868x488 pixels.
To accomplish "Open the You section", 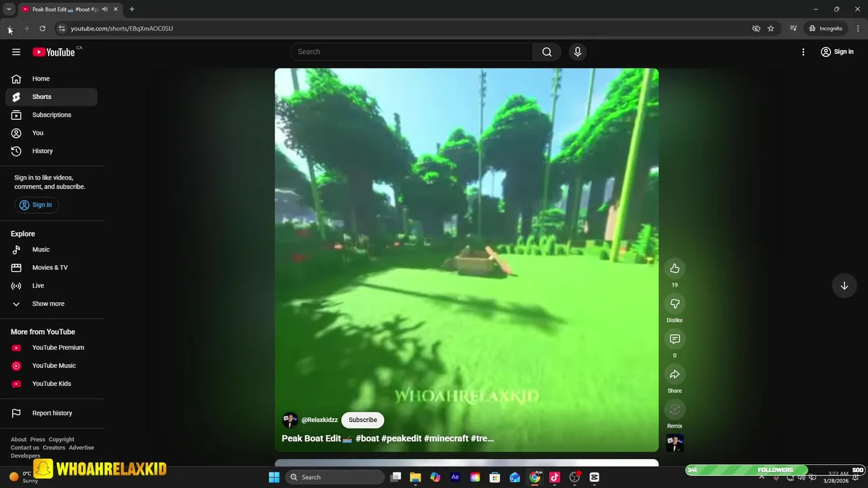I will [x=52, y=133].
